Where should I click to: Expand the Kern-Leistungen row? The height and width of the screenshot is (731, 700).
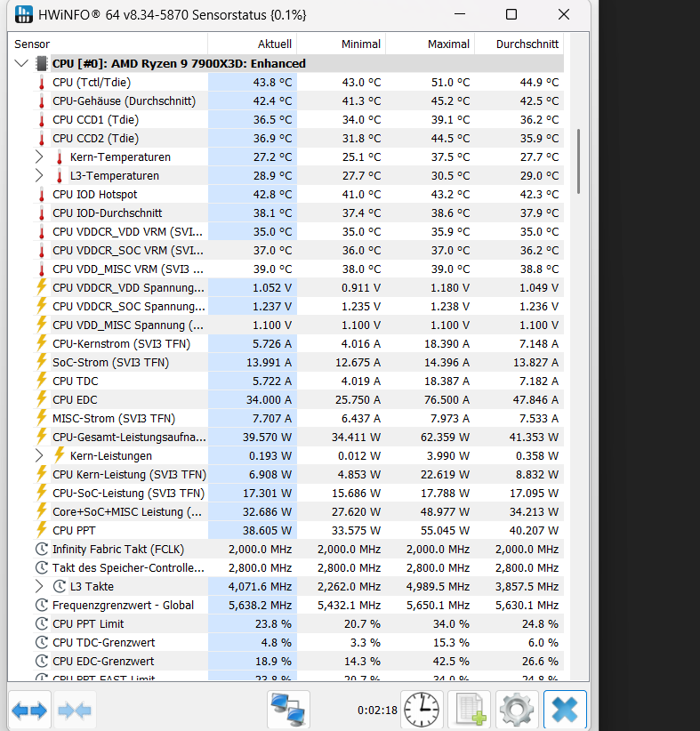[39, 455]
